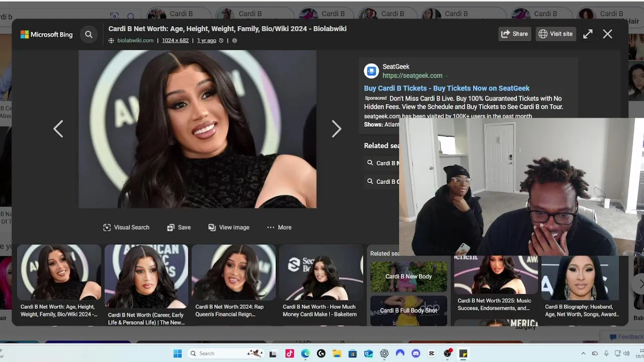Click the info icon beside 1 yr ago
Image resolution: width=644 pixels, height=362 pixels.
pos(234,41)
